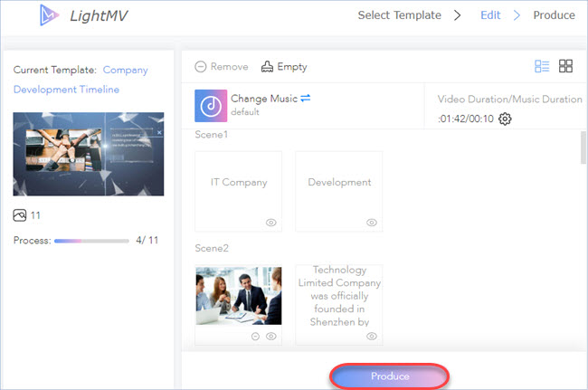Click the Company Development Timeline template link
588x390 pixels.
(81, 80)
